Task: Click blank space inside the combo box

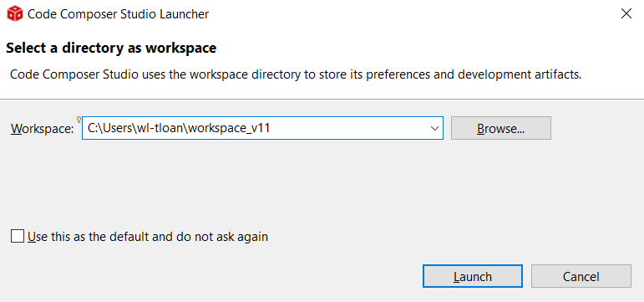Action: pyautogui.click(x=349, y=128)
